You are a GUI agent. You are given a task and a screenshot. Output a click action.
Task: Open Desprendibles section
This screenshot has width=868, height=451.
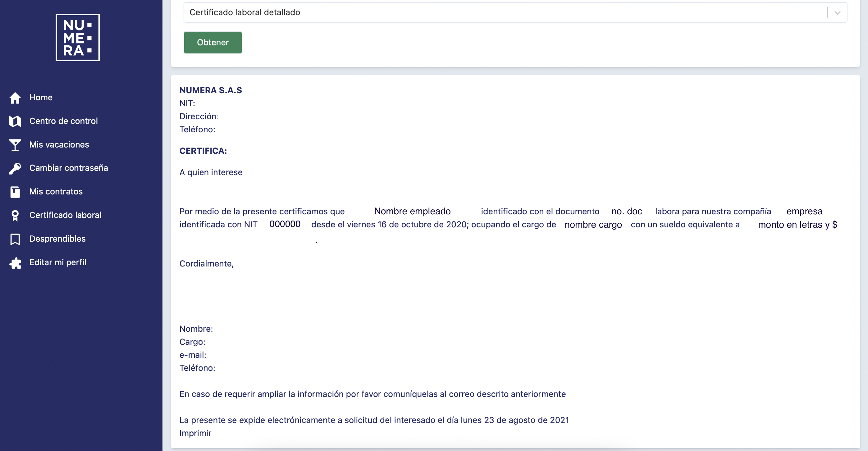(x=57, y=239)
